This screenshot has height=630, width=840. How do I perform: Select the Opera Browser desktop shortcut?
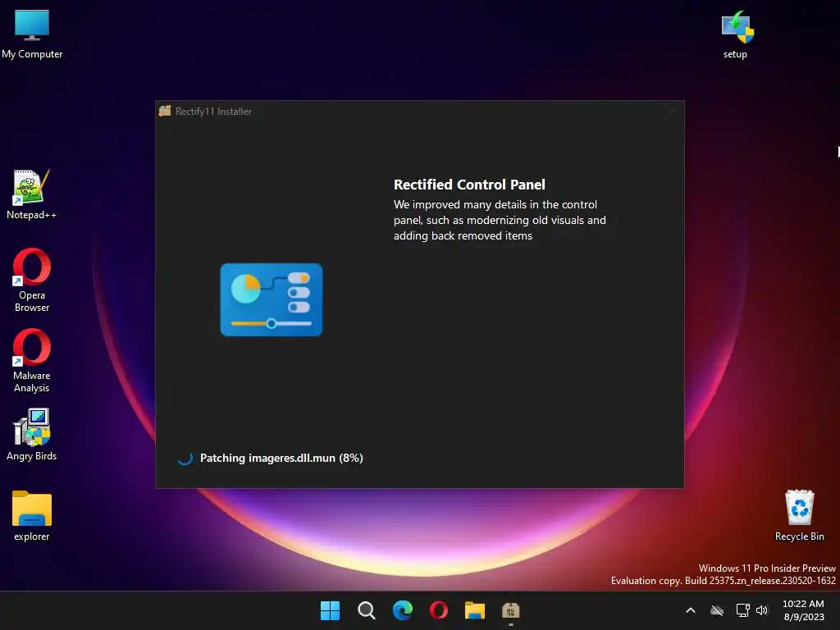(32, 280)
